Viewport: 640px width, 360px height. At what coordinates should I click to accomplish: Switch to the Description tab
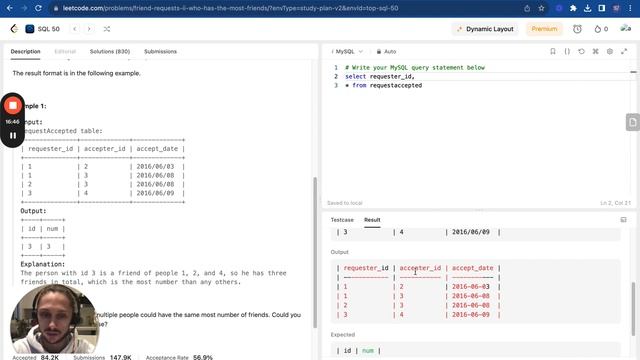click(25, 51)
